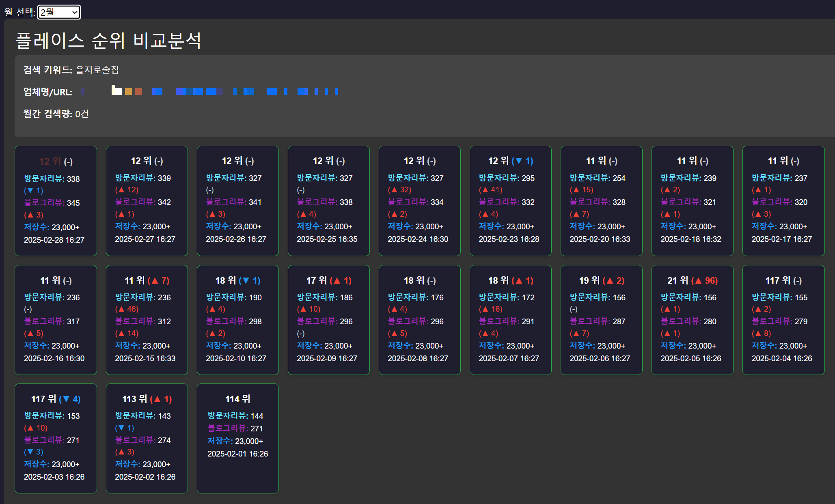Click the 21 위 up 96 indicator

click(x=704, y=280)
